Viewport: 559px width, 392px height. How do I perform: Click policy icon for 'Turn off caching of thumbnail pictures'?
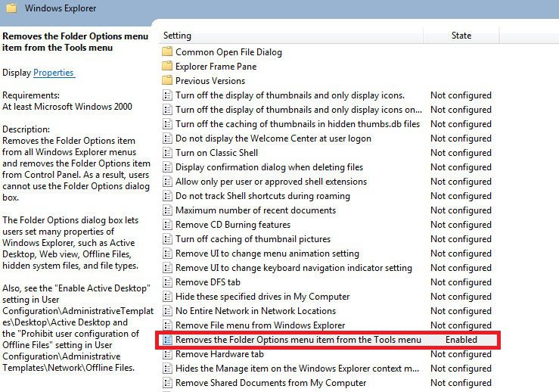point(167,239)
